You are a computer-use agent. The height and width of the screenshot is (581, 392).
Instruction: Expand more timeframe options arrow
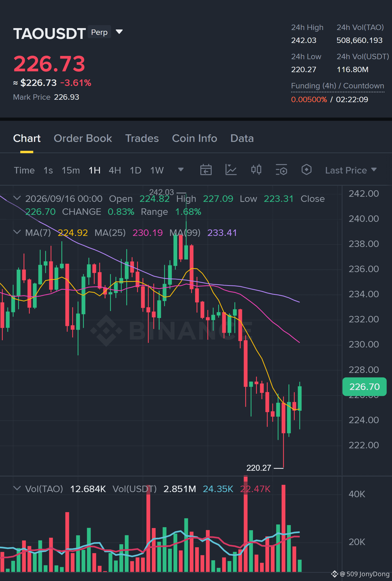[x=181, y=170]
